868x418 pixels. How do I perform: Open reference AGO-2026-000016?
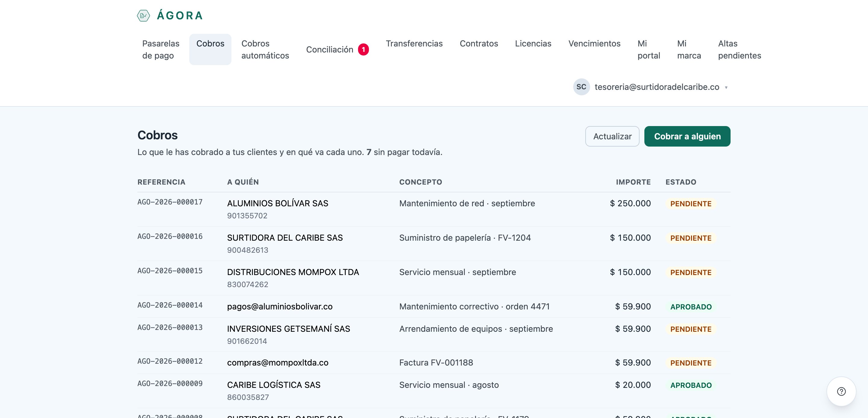coord(170,236)
